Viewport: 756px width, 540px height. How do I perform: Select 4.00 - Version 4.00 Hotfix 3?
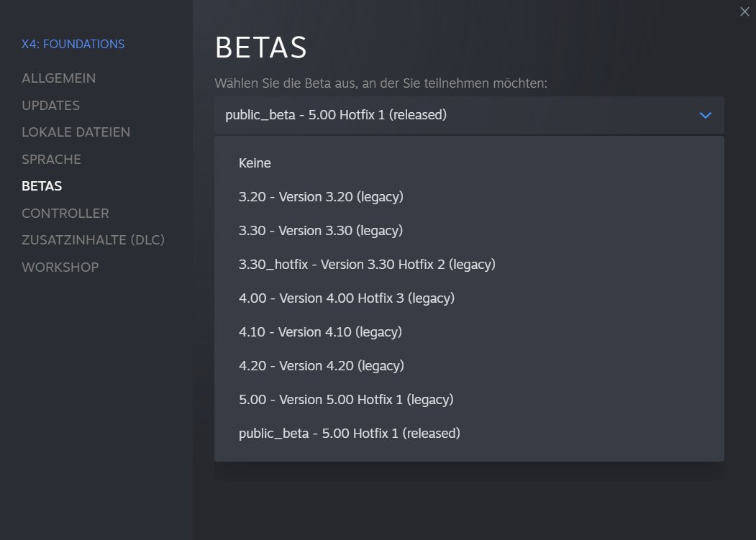pyautogui.click(x=469, y=298)
